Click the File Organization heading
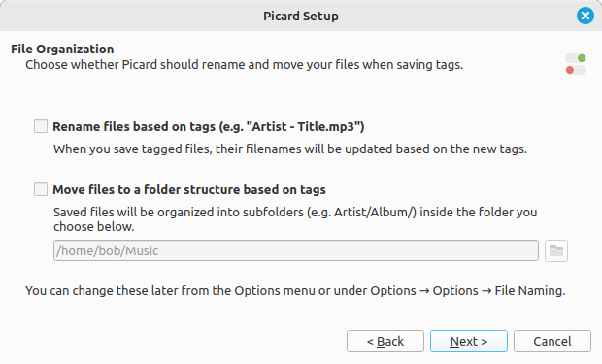This screenshot has height=364, width=602. (x=62, y=50)
